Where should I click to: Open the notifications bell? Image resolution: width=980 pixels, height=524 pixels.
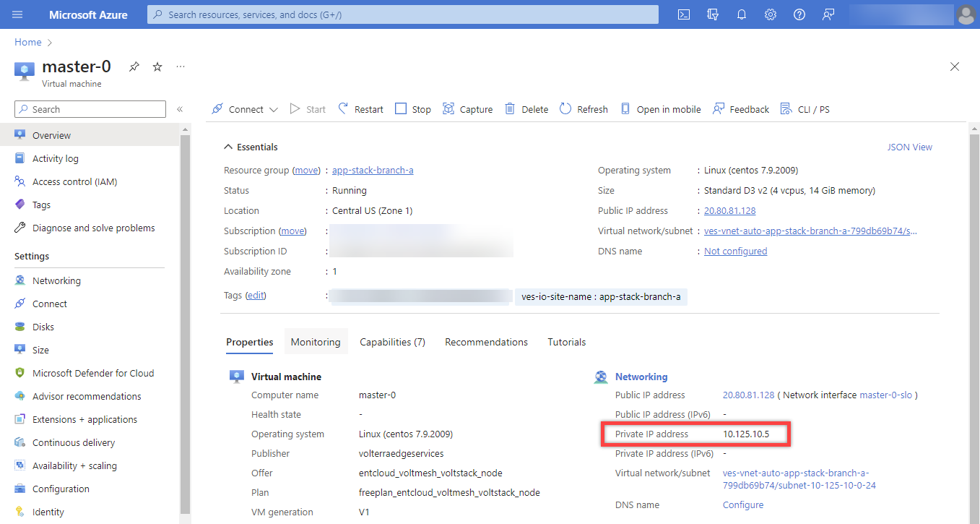[x=742, y=14]
